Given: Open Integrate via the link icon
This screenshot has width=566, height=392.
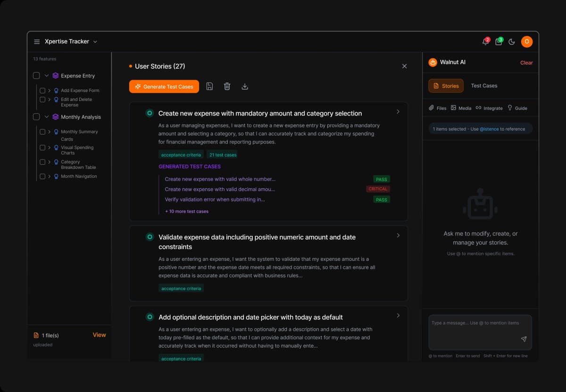Looking at the screenshot, I should 478,108.
